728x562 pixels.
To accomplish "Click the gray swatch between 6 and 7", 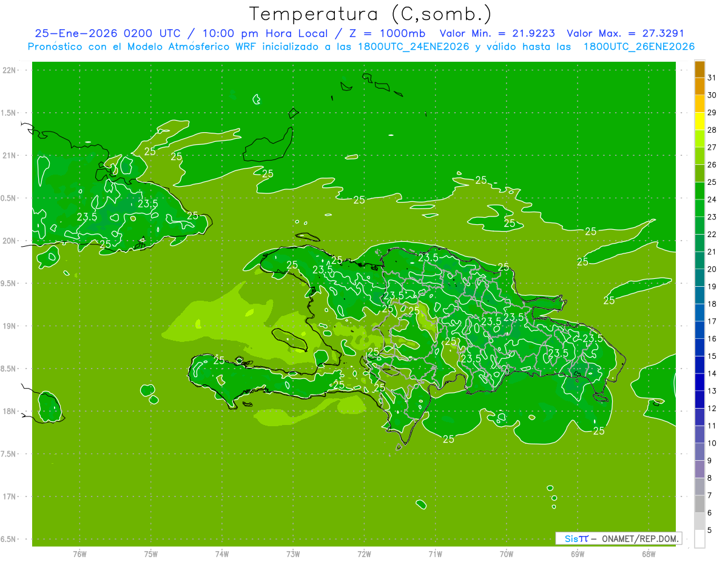I will point(699,504).
